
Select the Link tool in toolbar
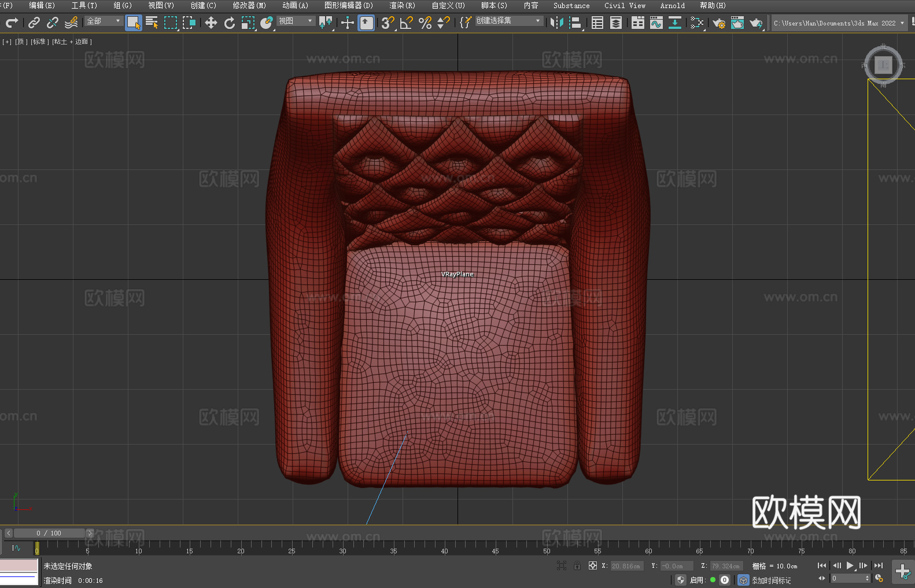[x=34, y=23]
